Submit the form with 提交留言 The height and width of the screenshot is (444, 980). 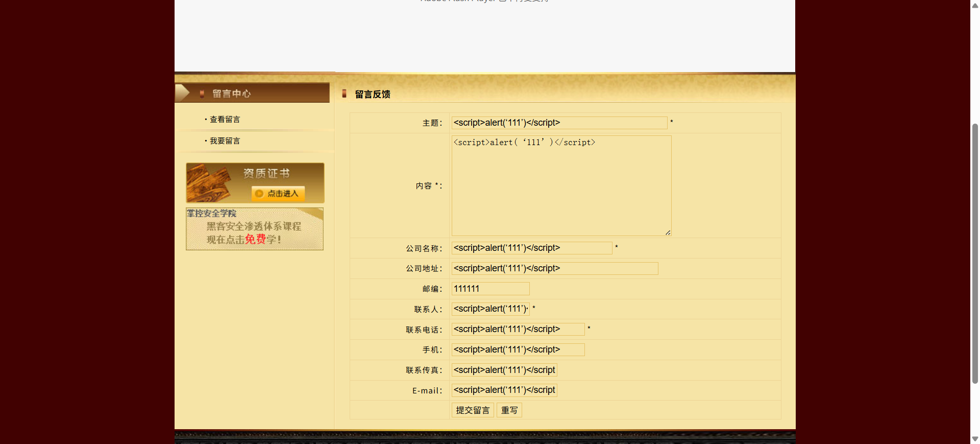(x=473, y=410)
